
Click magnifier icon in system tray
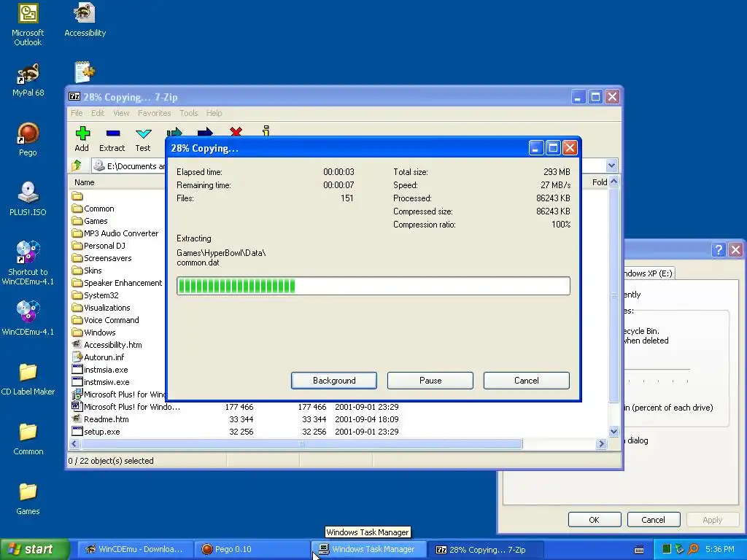pyautogui.click(x=693, y=549)
